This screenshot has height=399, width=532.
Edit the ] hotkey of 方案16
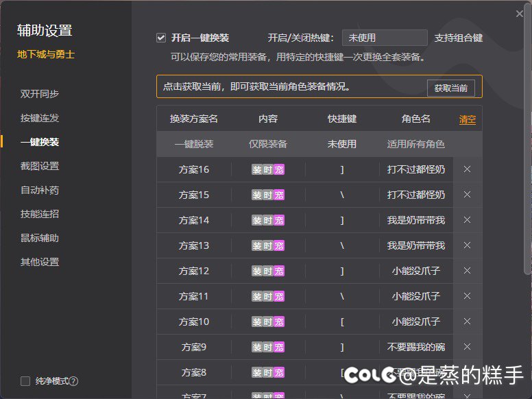tap(342, 169)
